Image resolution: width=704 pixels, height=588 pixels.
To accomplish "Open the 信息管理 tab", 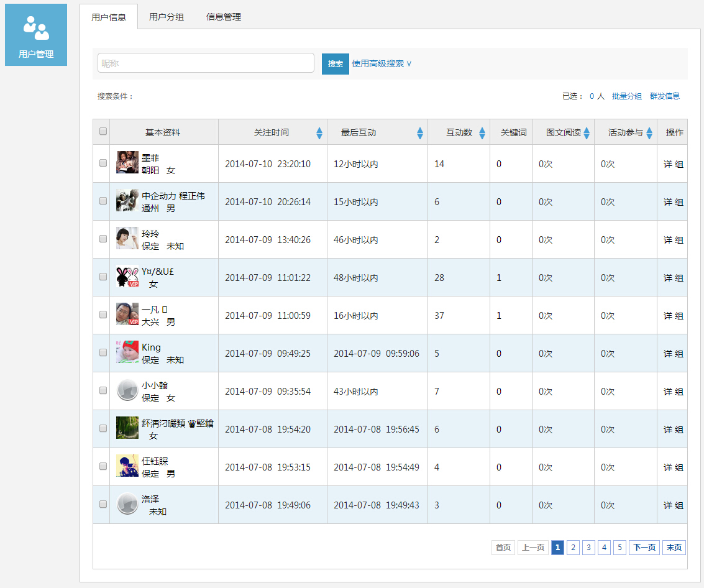I will coord(224,17).
